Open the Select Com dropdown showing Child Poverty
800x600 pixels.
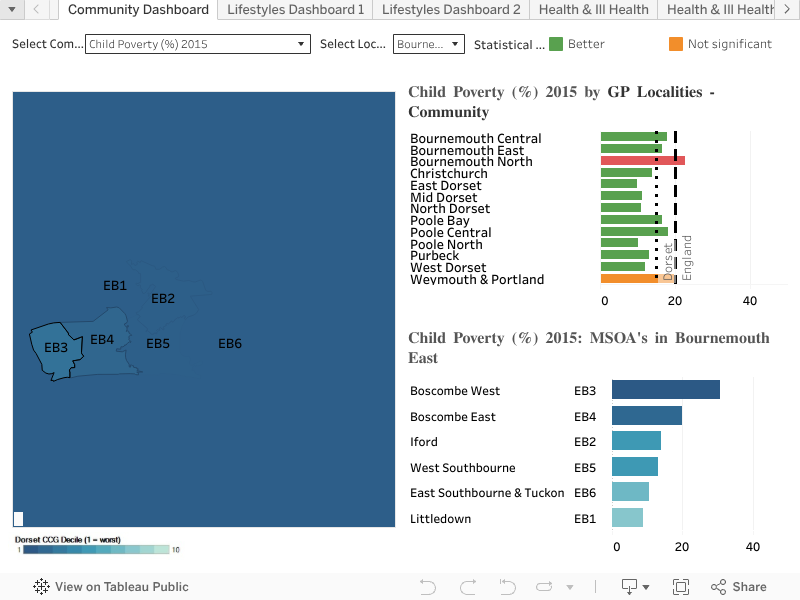coord(197,44)
